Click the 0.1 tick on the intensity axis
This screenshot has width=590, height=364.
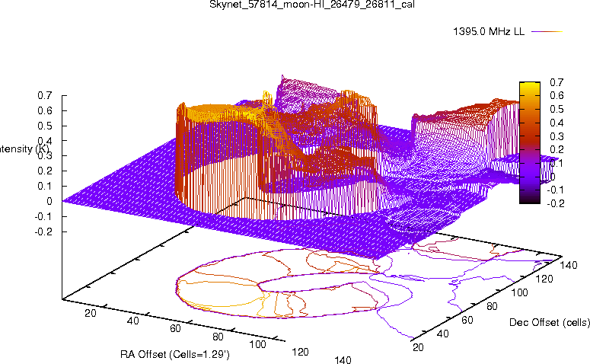coord(44,187)
